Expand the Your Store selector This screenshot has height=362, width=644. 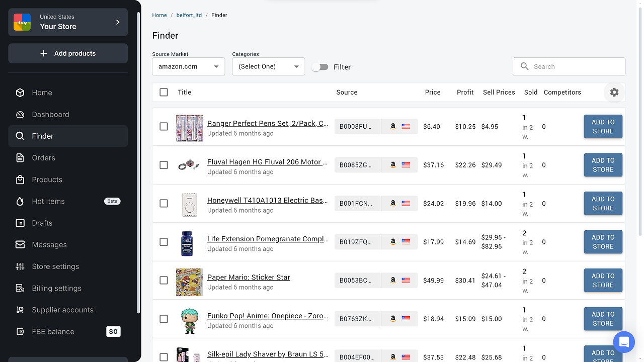68,22
